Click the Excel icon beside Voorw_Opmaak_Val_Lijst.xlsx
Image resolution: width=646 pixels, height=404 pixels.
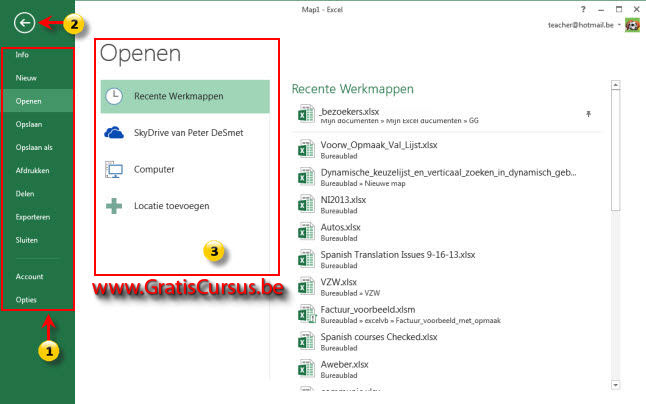[306, 149]
